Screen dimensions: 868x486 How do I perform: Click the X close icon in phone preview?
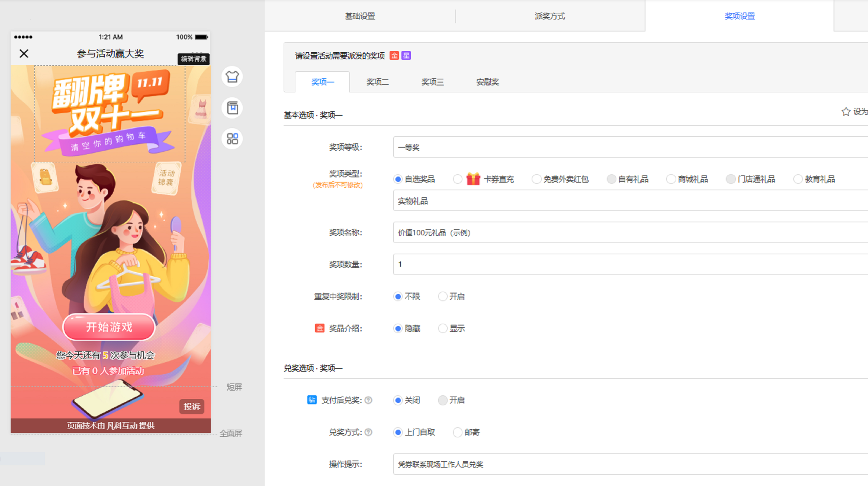[x=23, y=53]
